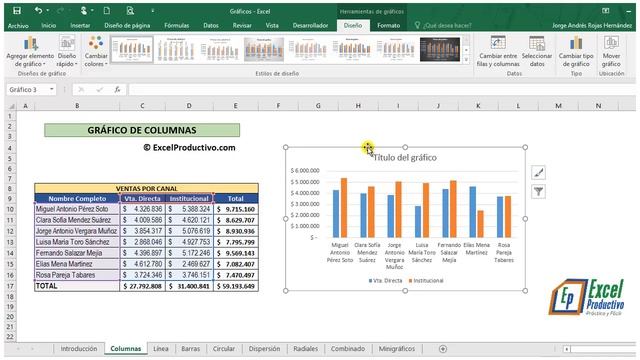Viewport: 640px width, 360px height.
Task: Click Cambiar entre filas y columnas
Action: pos(498,51)
